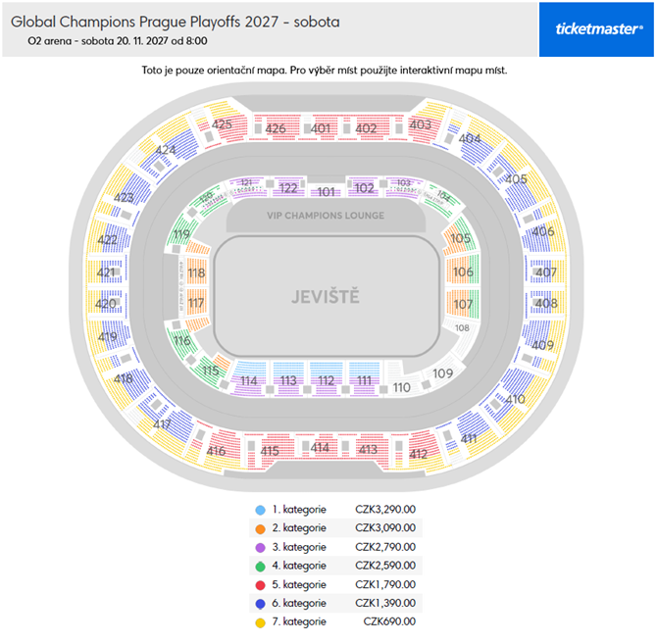Click the purple 3. kategorie swatch
The height and width of the screenshot is (644, 657).
tap(260, 547)
